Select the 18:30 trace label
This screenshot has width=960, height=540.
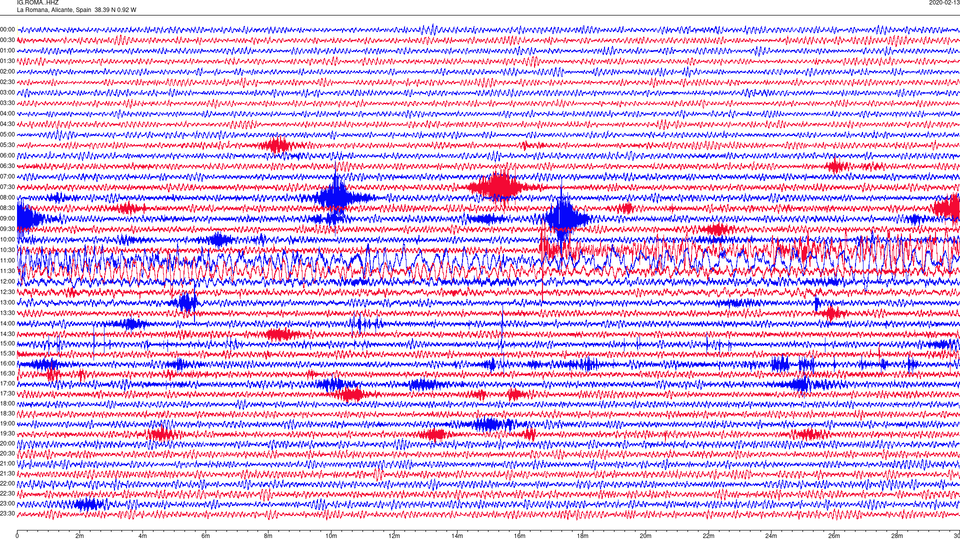pyautogui.click(x=7, y=413)
